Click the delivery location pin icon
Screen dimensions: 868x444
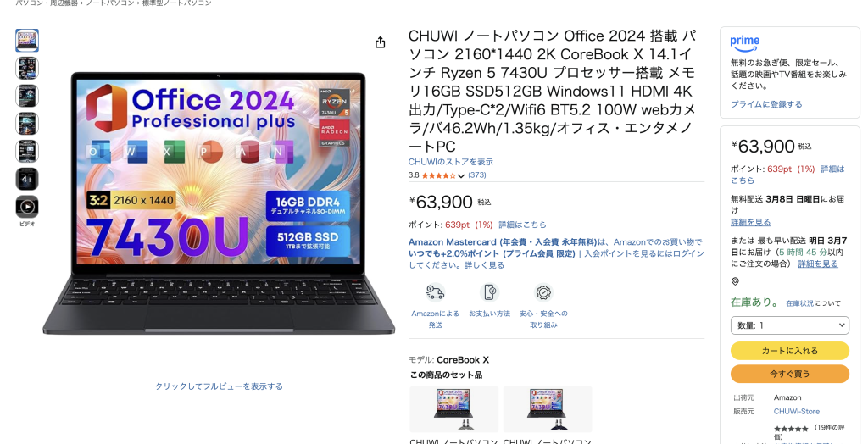(735, 281)
